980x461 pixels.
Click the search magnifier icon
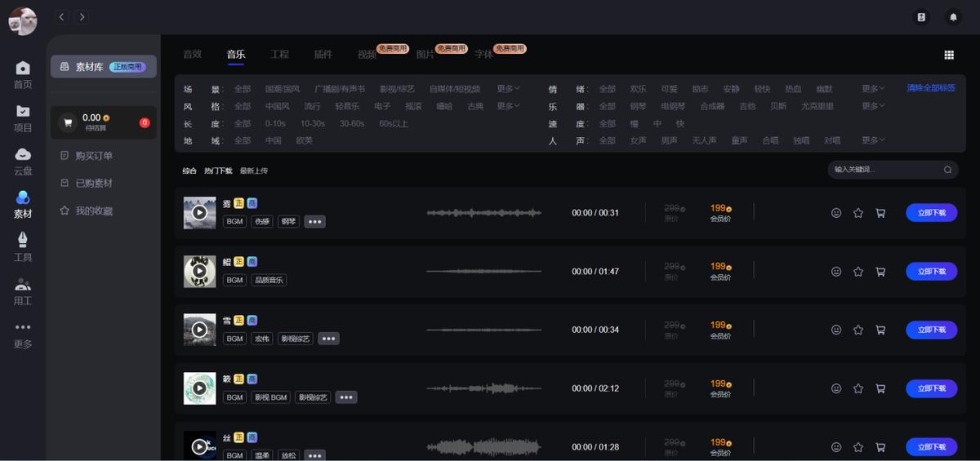coord(947,170)
